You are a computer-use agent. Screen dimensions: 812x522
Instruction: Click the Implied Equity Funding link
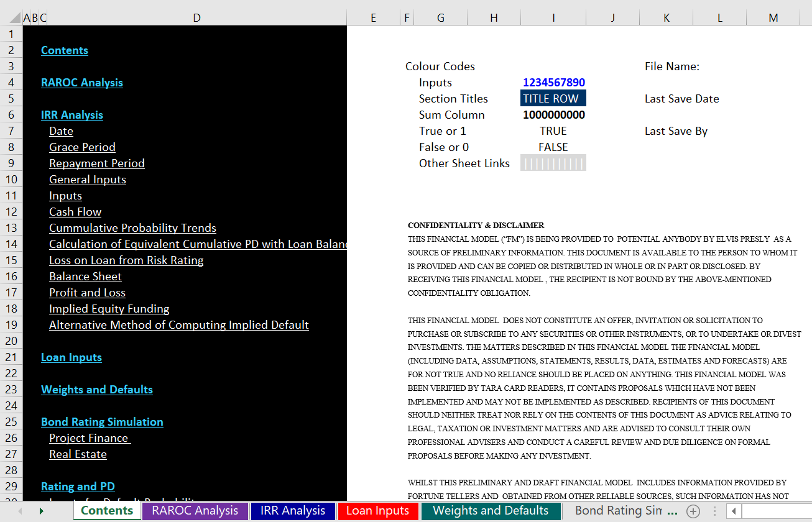(109, 309)
